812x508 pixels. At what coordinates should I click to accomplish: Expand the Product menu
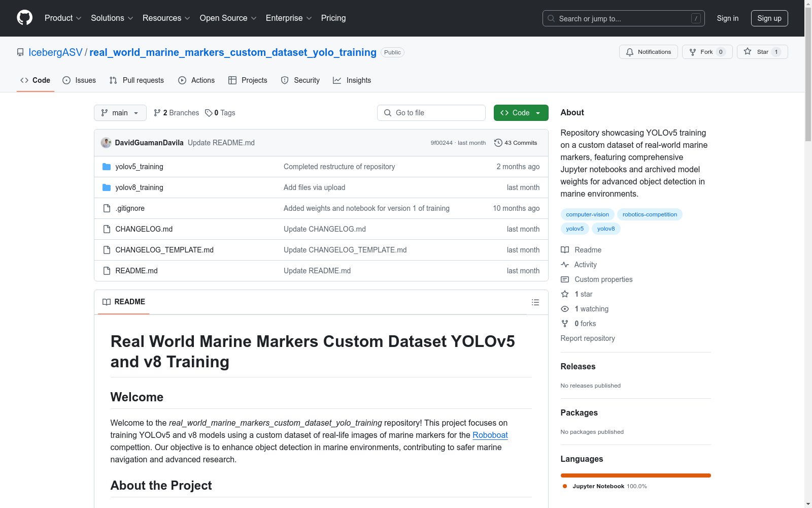[63, 18]
